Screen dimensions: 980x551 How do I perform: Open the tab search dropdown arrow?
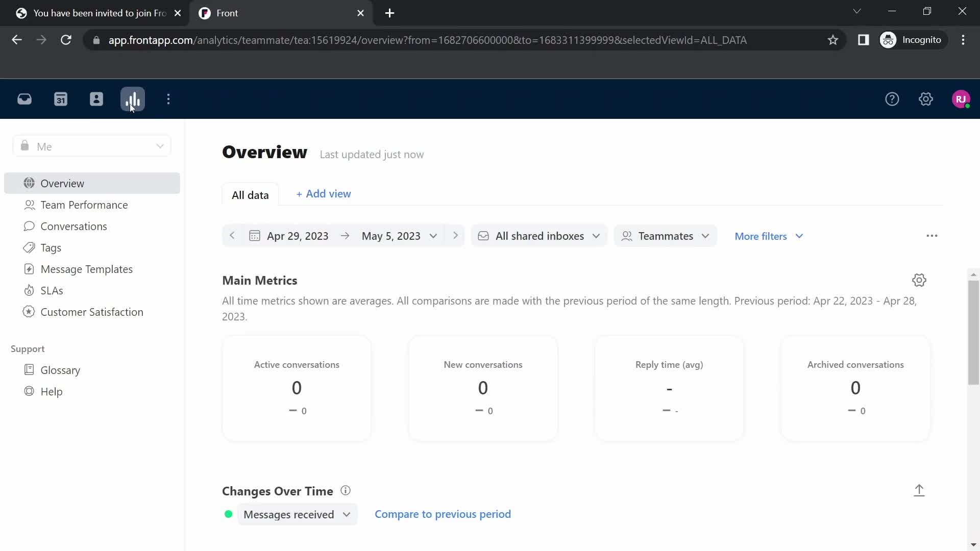click(857, 11)
